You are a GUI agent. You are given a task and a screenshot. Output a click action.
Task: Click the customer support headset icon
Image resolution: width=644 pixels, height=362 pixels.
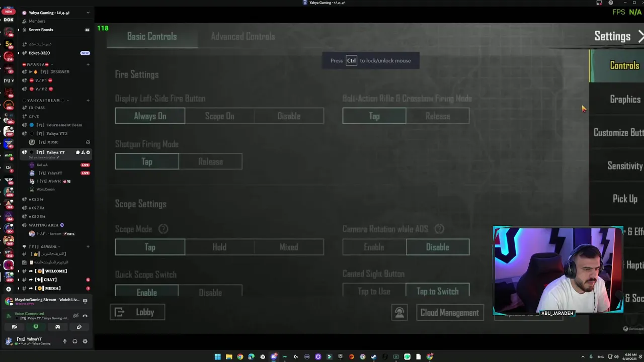click(399, 313)
